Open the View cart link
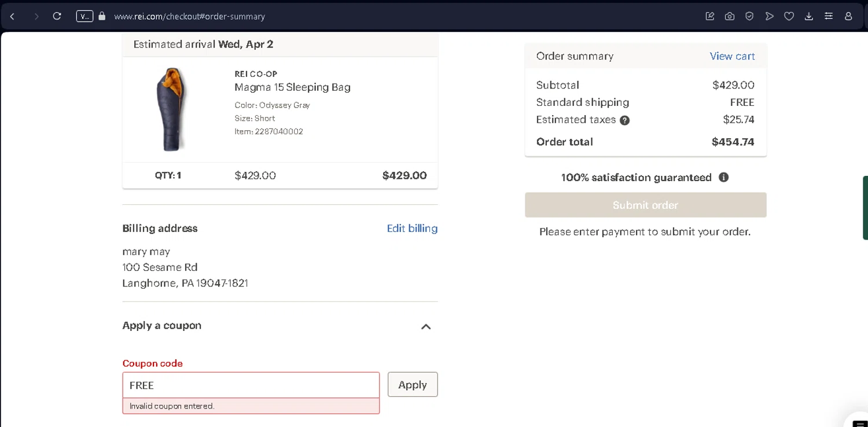Screen dimensions: 868x427 pyautogui.click(x=732, y=56)
